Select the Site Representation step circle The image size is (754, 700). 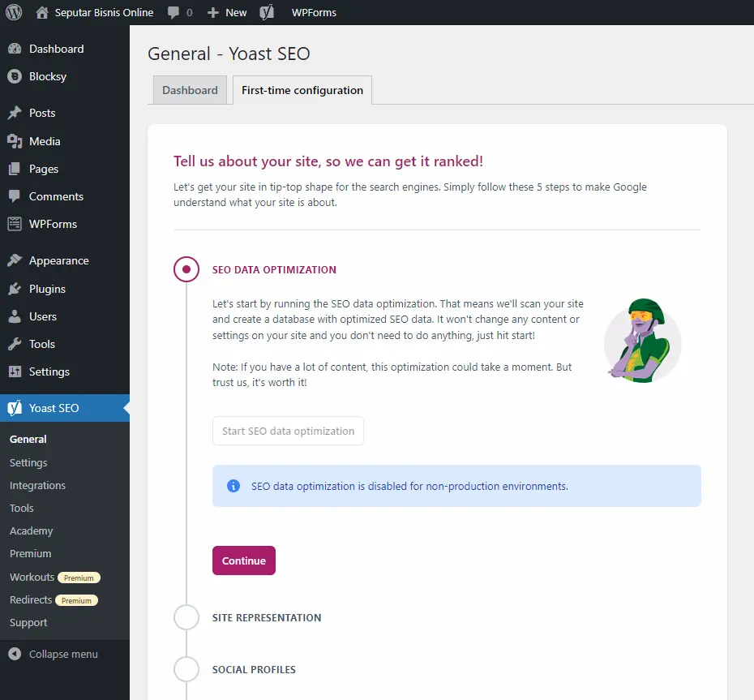[x=186, y=617]
